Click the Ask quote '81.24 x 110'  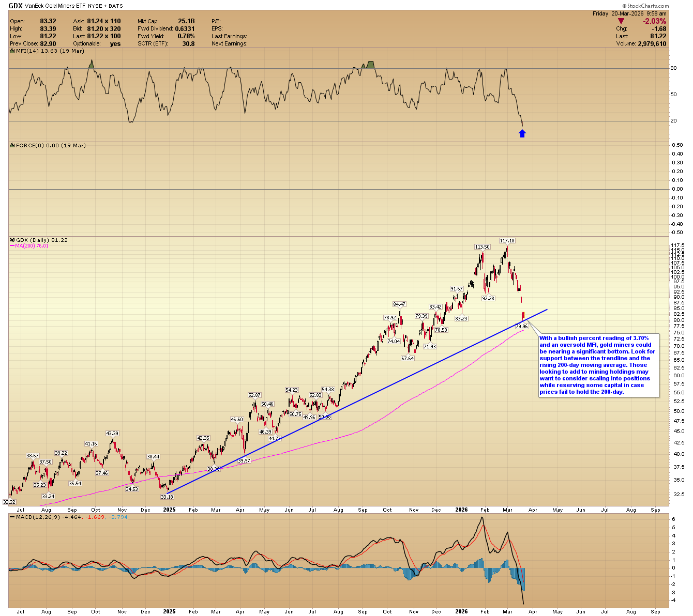(x=104, y=21)
